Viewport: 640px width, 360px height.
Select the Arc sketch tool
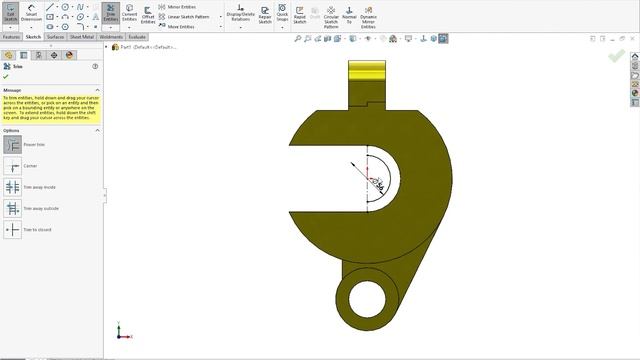(65, 17)
